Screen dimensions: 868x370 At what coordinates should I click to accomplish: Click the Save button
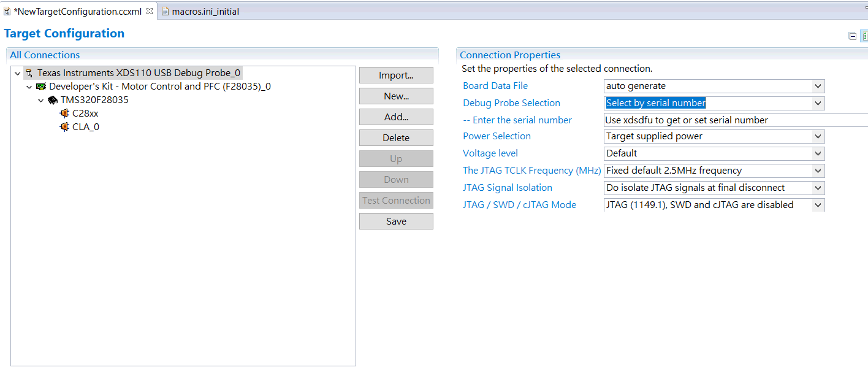pos(396,222)
